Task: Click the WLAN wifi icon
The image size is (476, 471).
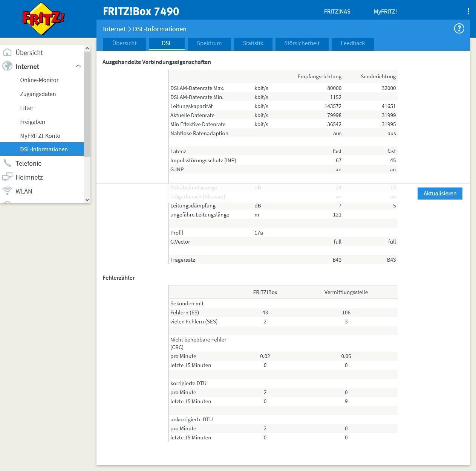Action: 7,191
